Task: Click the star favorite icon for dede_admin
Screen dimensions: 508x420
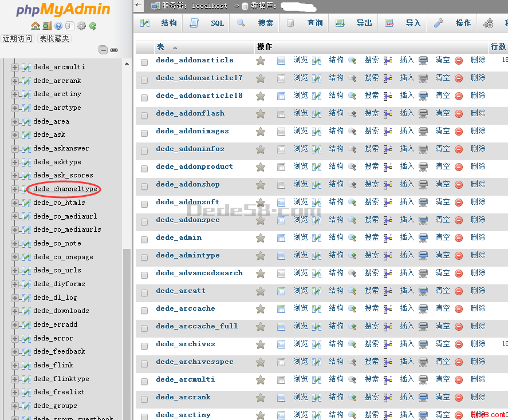Action: (x=261, y=238)
